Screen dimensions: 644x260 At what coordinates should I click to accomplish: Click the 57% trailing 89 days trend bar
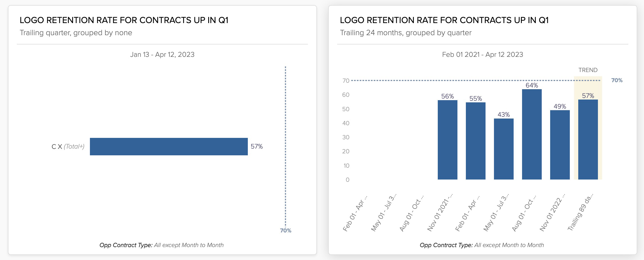tap(588, 140)
